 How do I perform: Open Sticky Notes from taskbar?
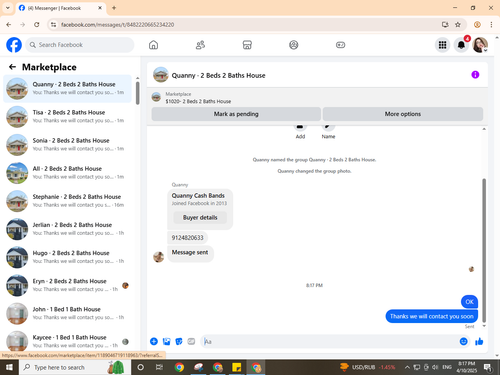coord(237,367)
